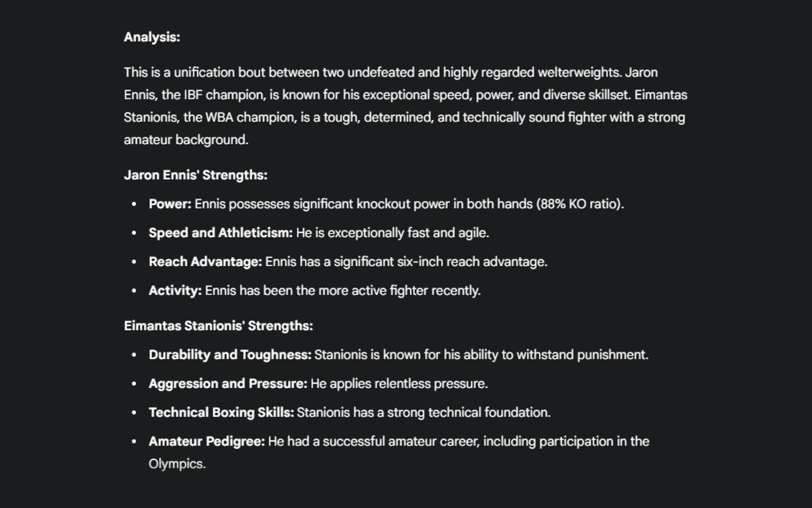The width and height of the screenshot is (812, 508).
Task: Click the word Olympics
Action: [x=176, y=464]
